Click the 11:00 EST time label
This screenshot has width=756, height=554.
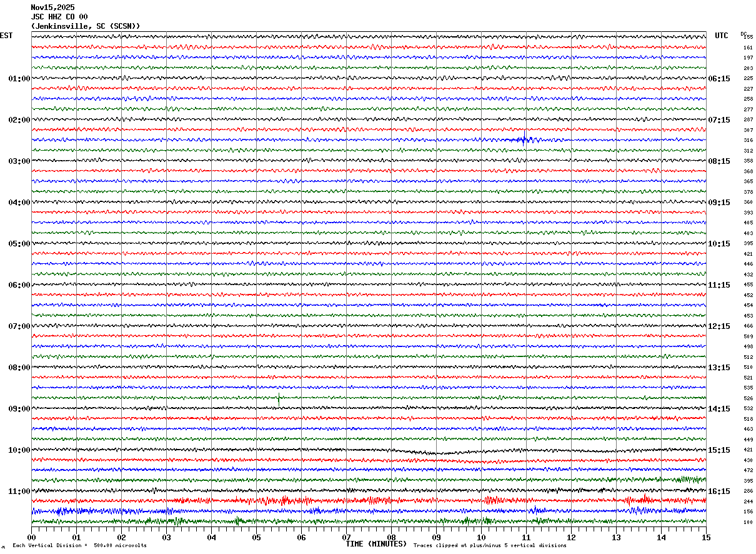[x=19, y=491]
